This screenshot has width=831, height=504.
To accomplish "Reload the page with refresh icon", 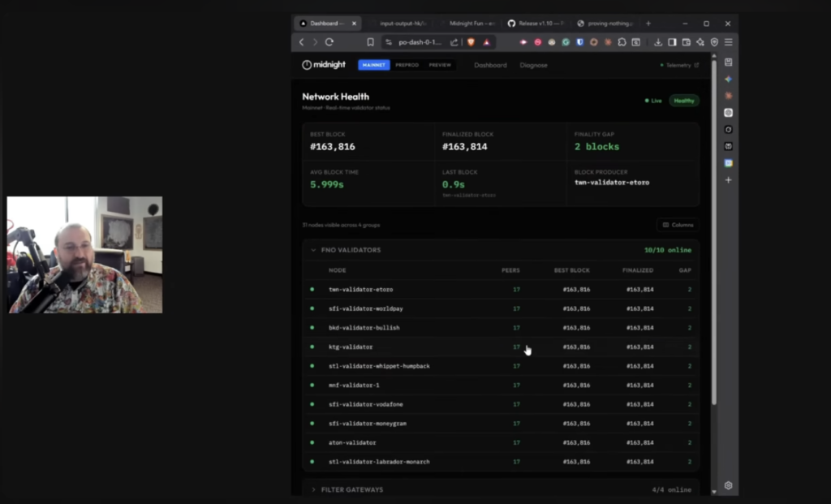I will [x=329, y=42].
